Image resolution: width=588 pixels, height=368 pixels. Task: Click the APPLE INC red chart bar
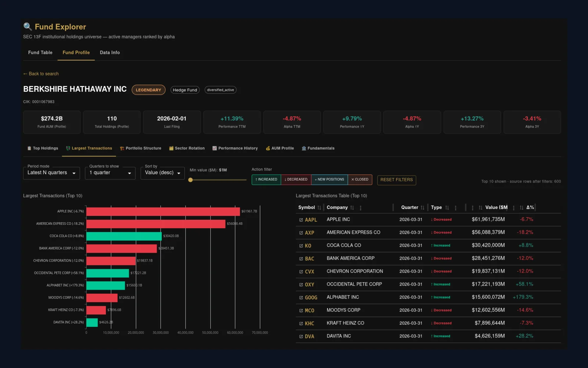pyautogui.click(x=163, y=212)
